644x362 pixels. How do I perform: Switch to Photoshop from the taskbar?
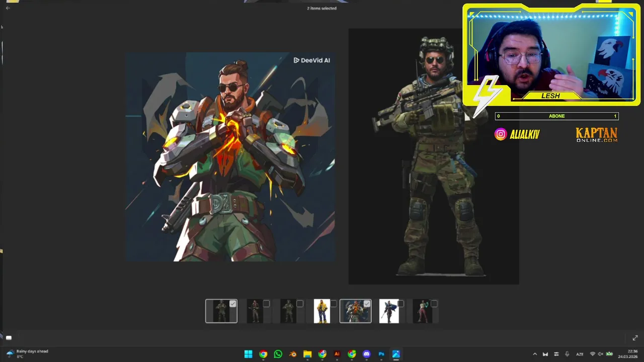coord(381,354)
